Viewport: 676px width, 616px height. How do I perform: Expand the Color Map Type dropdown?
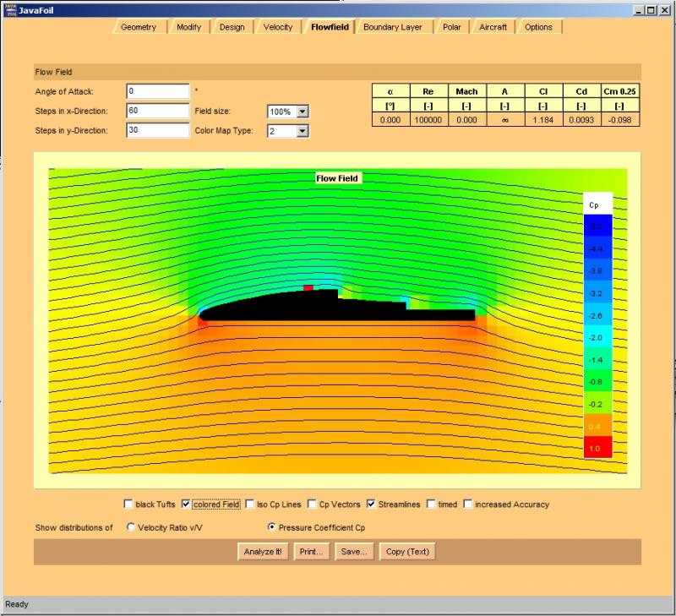[303, 131]
